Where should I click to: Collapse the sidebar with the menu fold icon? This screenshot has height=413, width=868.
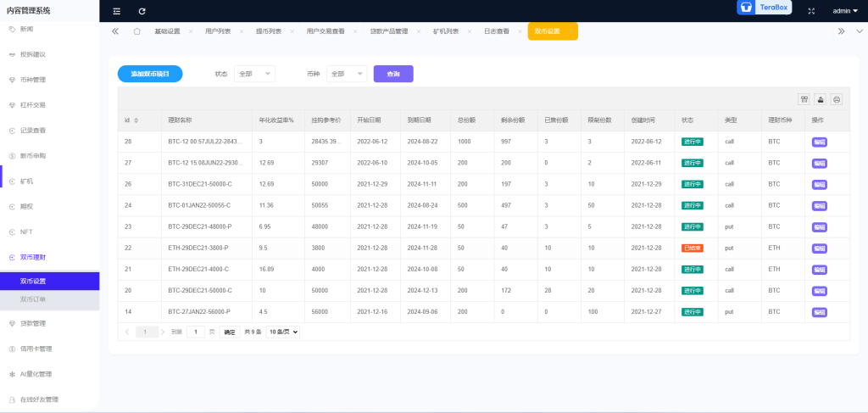(117, 11)
